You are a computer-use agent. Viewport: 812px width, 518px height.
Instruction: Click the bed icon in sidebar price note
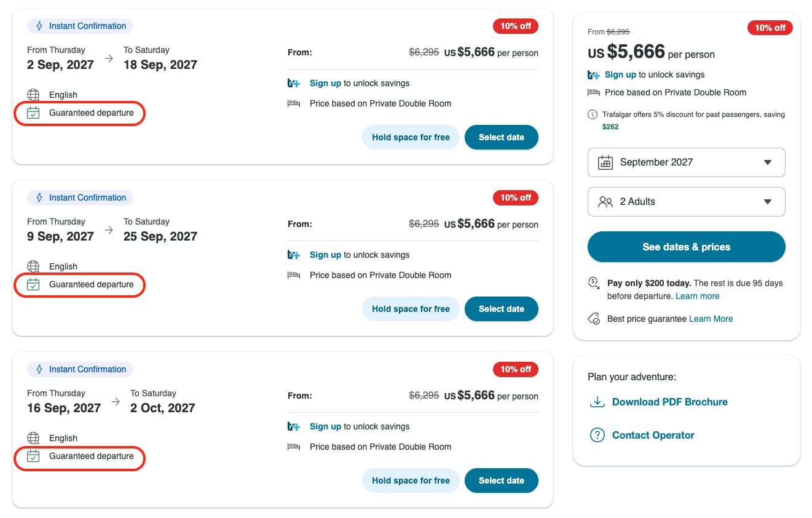(x=593, y=92)
